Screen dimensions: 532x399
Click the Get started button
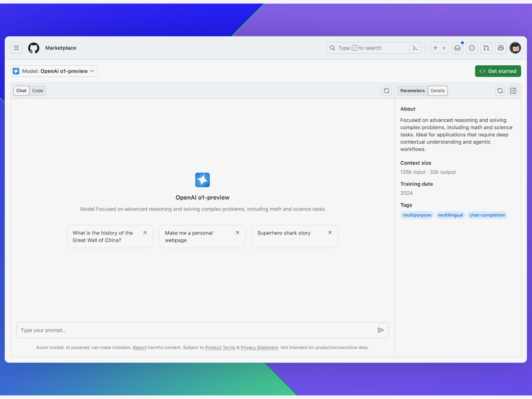(x=498, y=71)
